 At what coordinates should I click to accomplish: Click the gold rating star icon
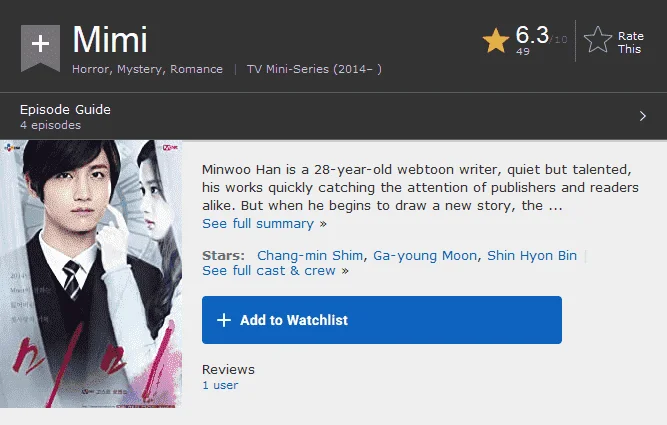pos(496,41)
